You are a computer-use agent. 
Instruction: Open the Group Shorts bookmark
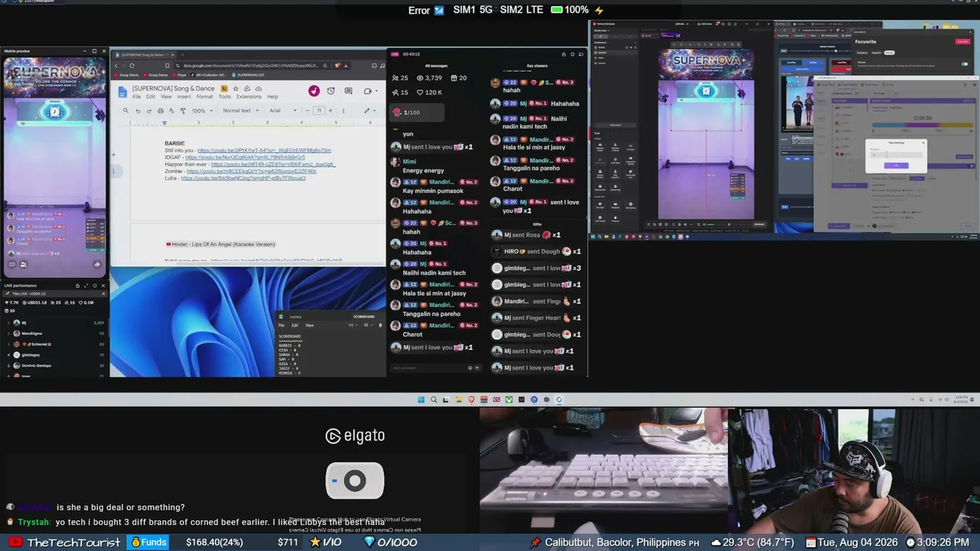coord(126,75)
